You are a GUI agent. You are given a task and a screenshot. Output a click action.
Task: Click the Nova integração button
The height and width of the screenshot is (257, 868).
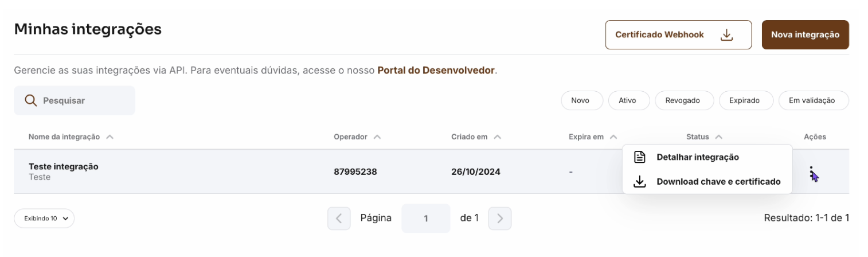pyautogui.click(x=805, y=35)
